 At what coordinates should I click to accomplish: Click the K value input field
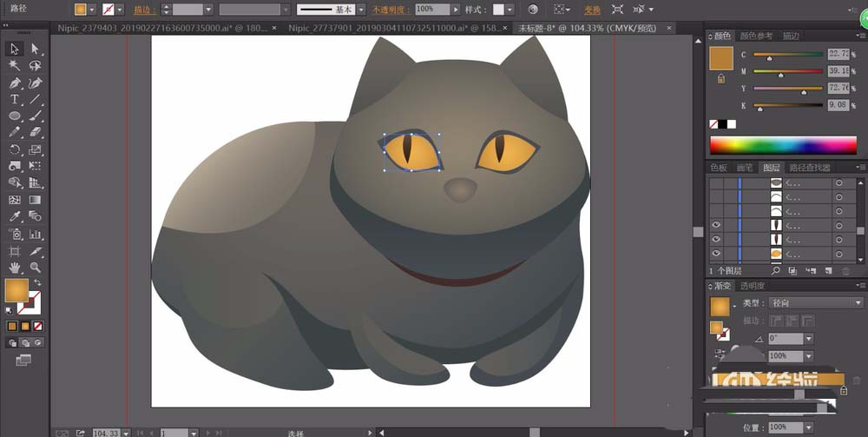coord(838,104)
